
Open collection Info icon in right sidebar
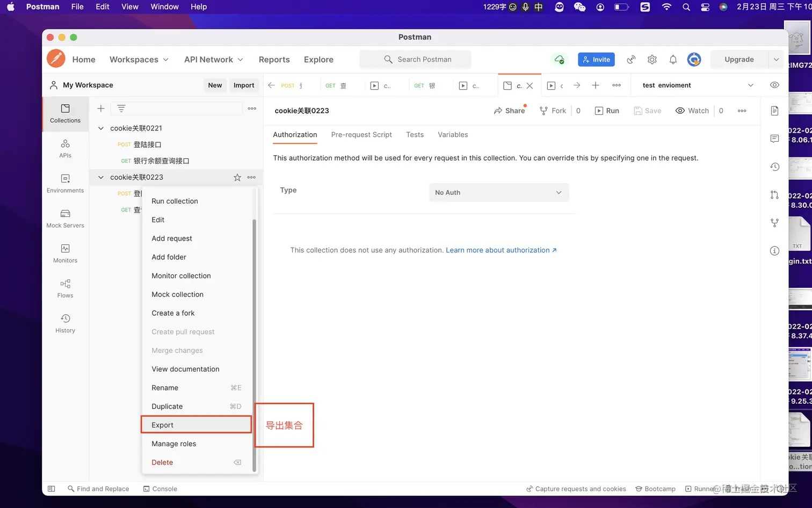tap(774, 251)
